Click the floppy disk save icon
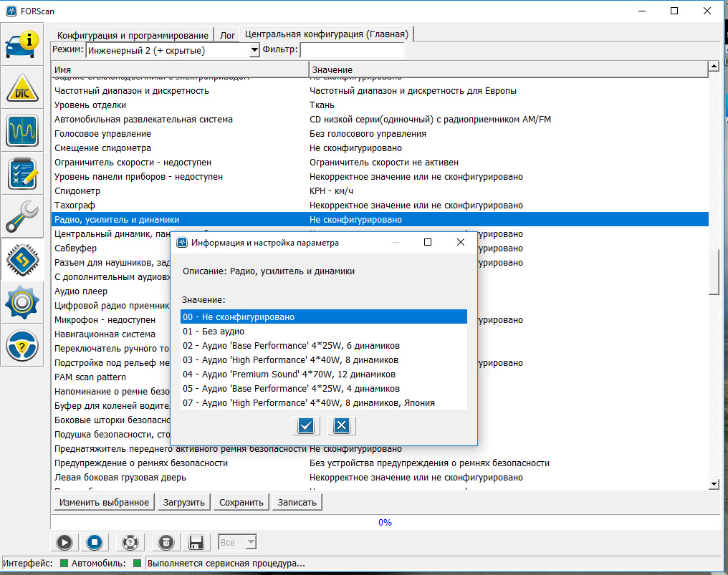 [196, 542]
